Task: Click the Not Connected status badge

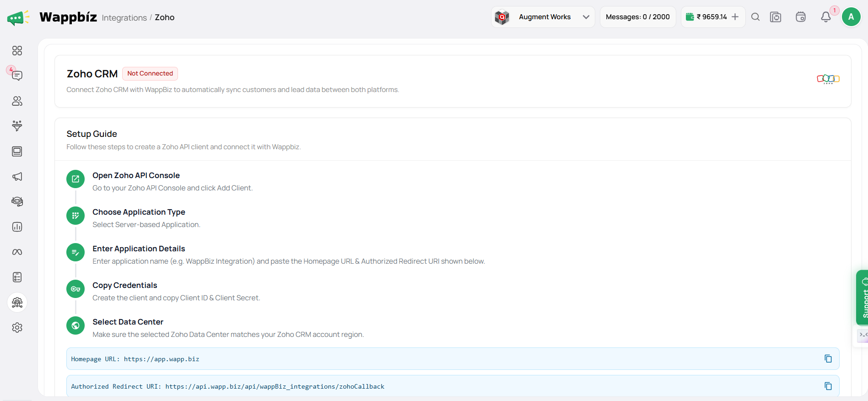Action: tap(150, 74)
